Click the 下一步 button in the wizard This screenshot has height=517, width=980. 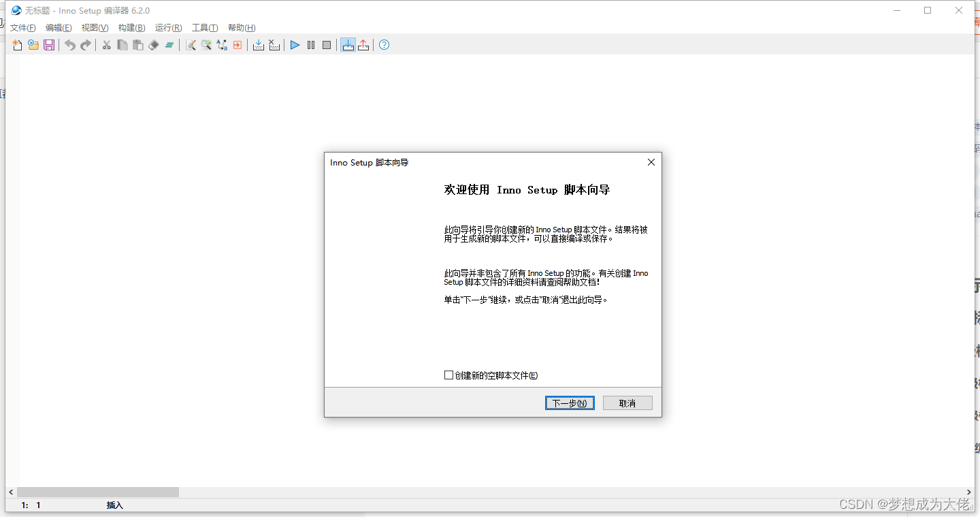pos(570,403)
